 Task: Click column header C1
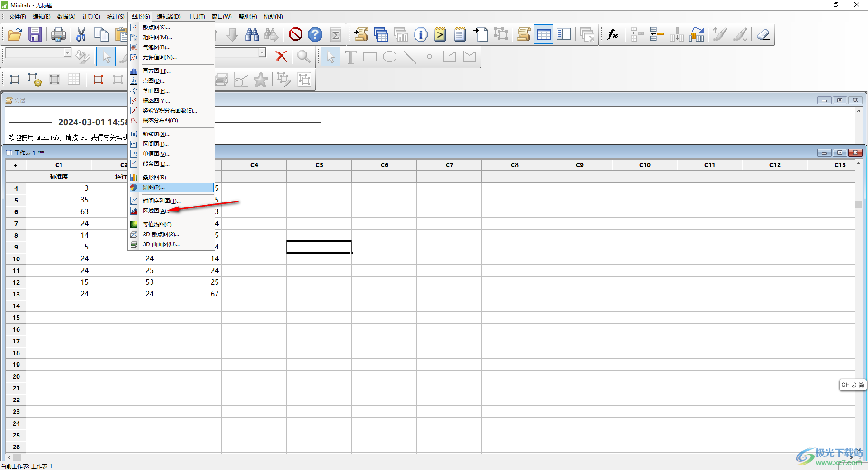pos(59,165)
